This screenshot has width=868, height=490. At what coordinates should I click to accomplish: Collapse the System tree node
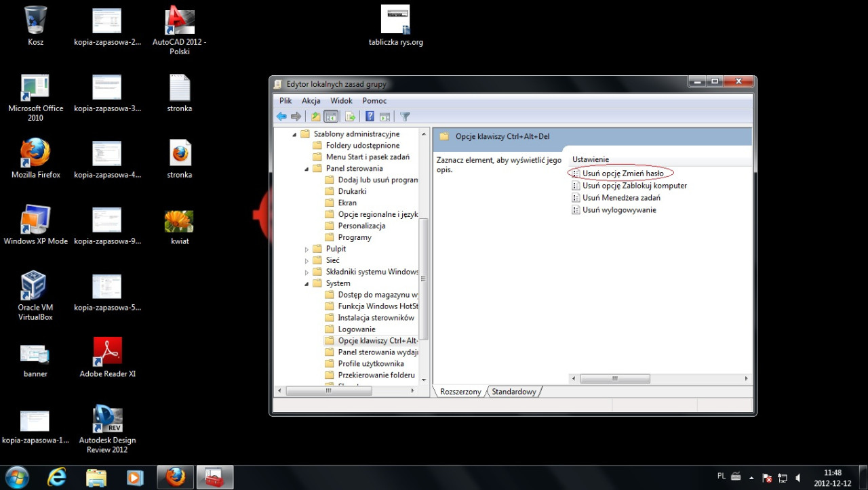tap(307, 283)
